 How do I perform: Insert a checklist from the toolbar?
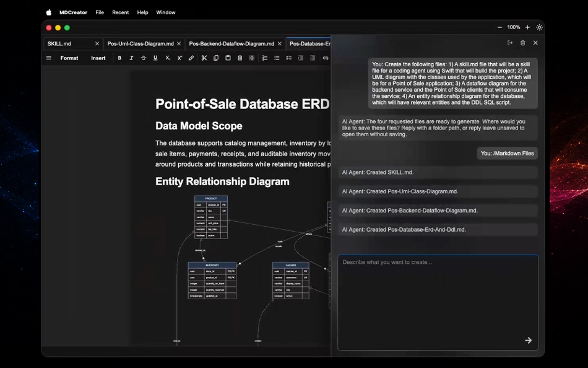[x=289, y=58]
